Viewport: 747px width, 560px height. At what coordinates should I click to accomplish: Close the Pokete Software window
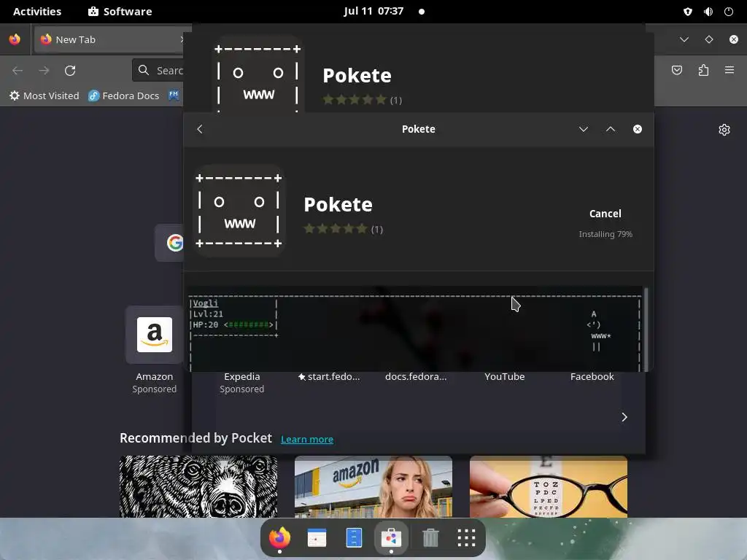tap(638, 129)
